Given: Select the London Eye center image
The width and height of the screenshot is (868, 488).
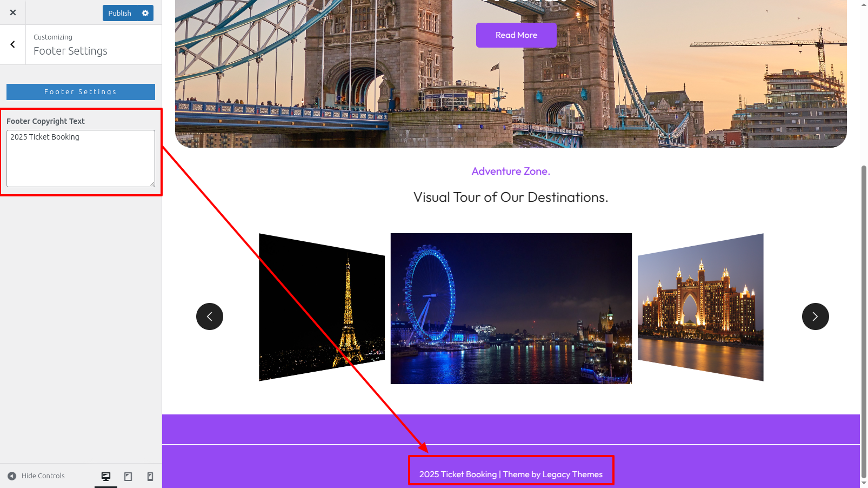Looking at the screenshot, I should [511, 308].
